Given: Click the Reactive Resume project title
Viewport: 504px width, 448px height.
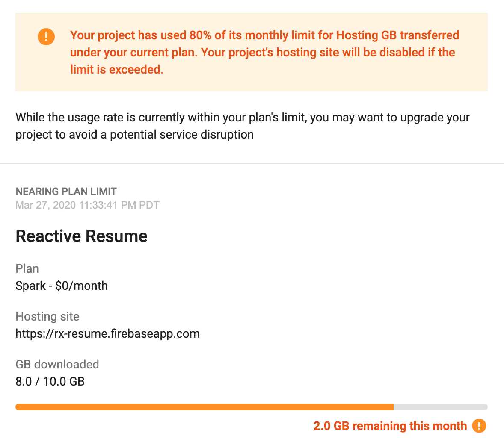Looking at the screenshot, I should (x=81, y=236).
